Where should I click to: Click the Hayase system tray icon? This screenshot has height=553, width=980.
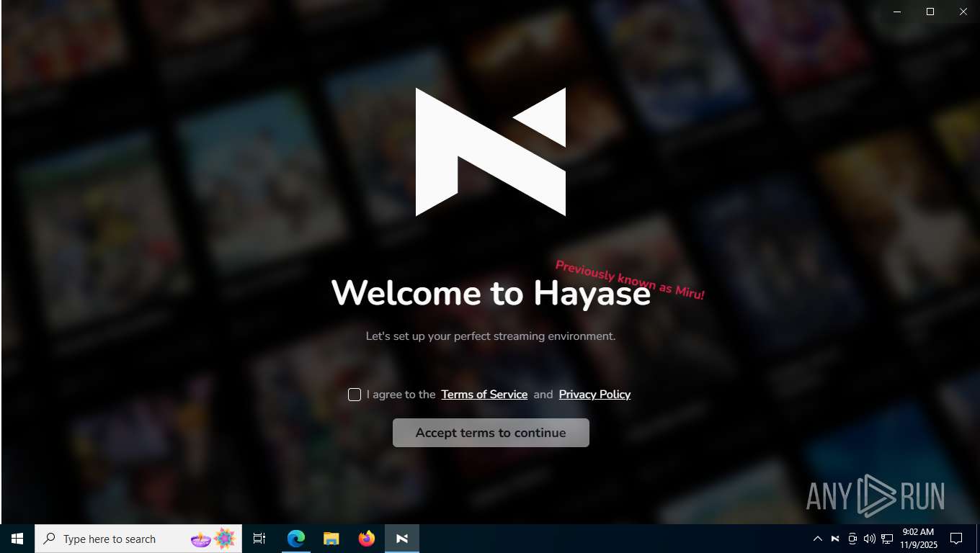pyautogui.click(x=835, y=539)
